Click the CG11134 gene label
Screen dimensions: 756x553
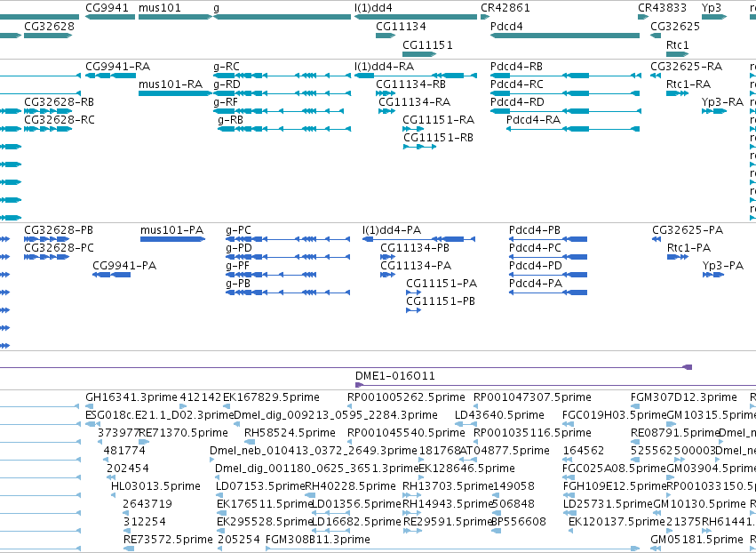(401, 26)
